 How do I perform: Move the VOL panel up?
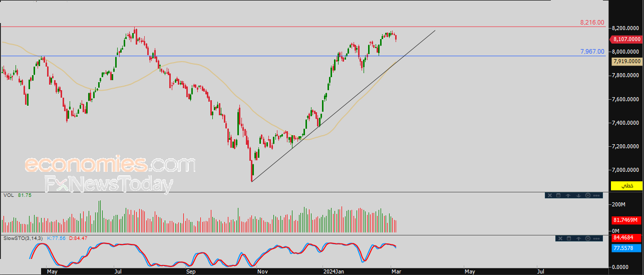[x=568, y=195]
